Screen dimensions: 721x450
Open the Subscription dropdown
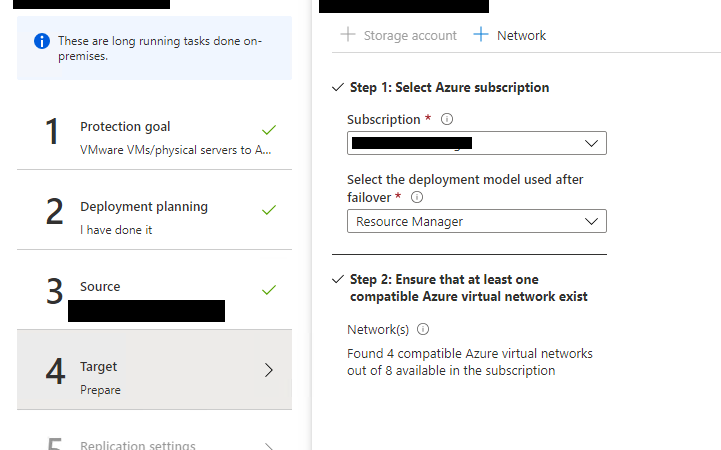(477, 143)
